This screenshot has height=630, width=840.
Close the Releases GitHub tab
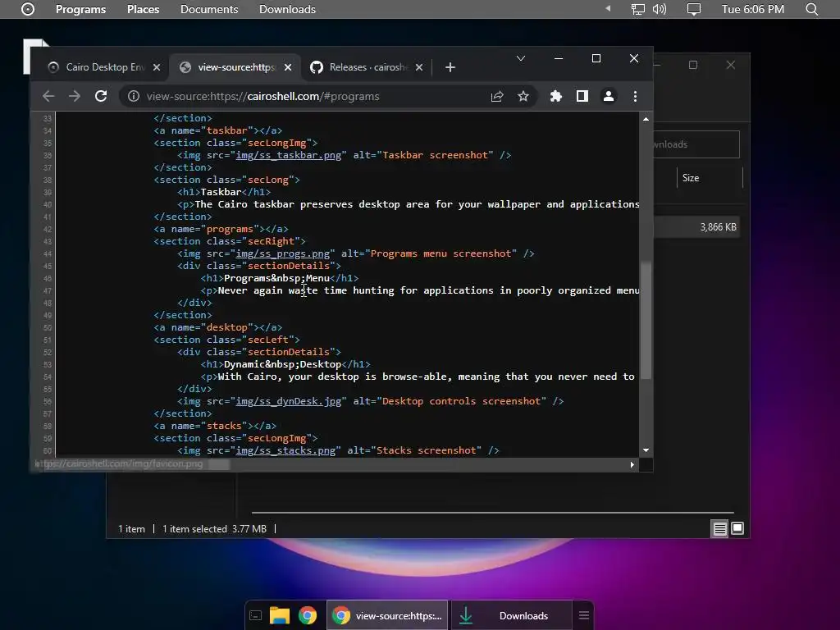tap(419, 67)
